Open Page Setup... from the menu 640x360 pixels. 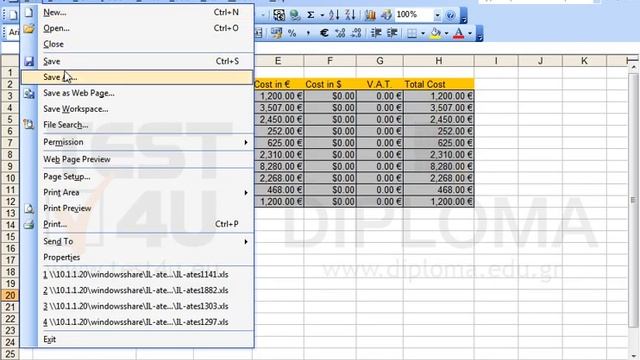(137, 176)
